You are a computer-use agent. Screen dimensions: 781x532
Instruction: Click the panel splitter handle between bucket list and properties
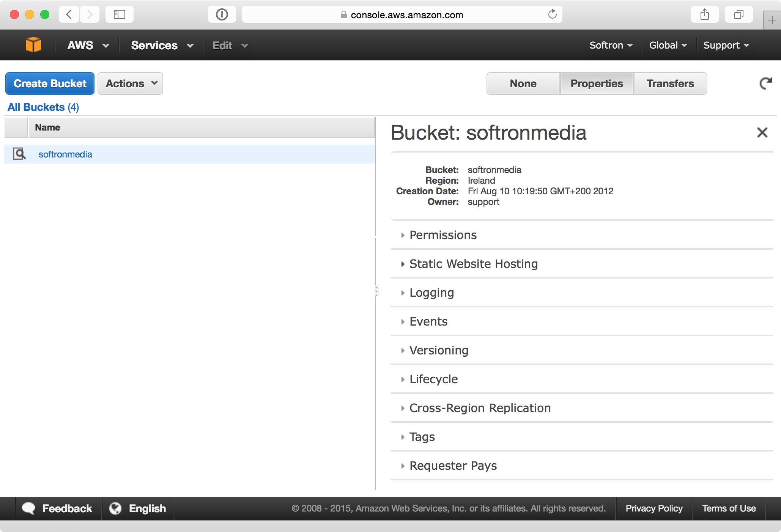point(376,291)
